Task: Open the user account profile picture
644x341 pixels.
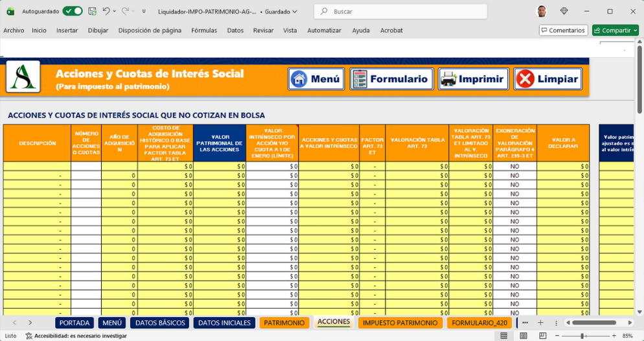Action: tap(542, 12)
